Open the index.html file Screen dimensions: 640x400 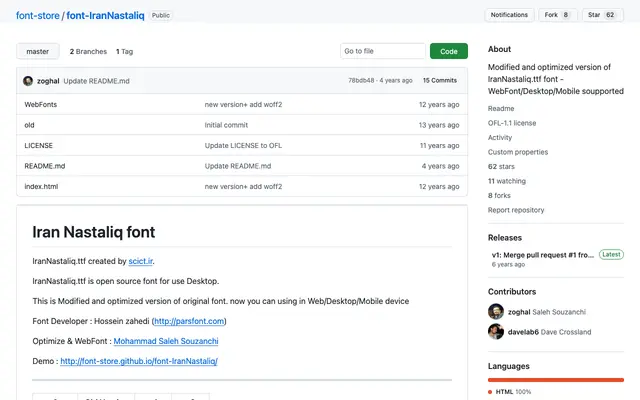coord(41,186)
